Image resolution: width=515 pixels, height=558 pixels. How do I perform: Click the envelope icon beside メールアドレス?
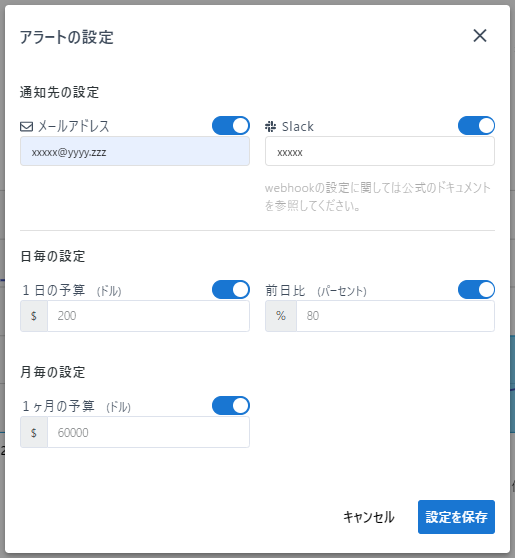pos(26,126)
